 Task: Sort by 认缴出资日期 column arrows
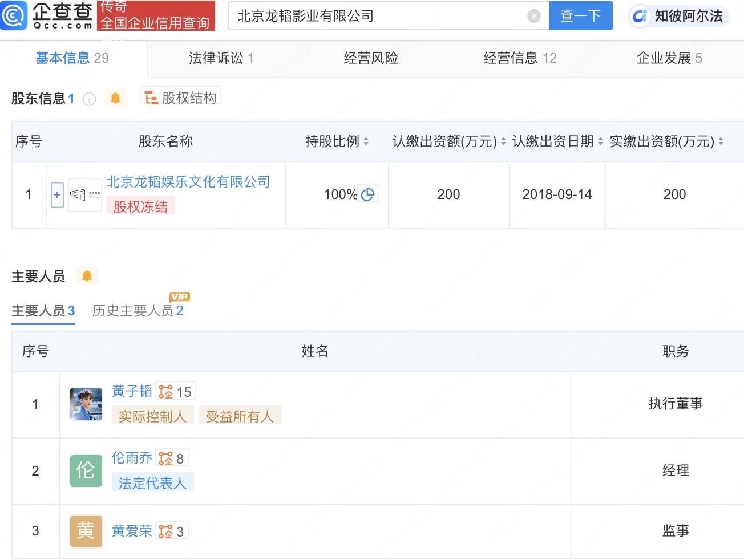coord(600,141)
